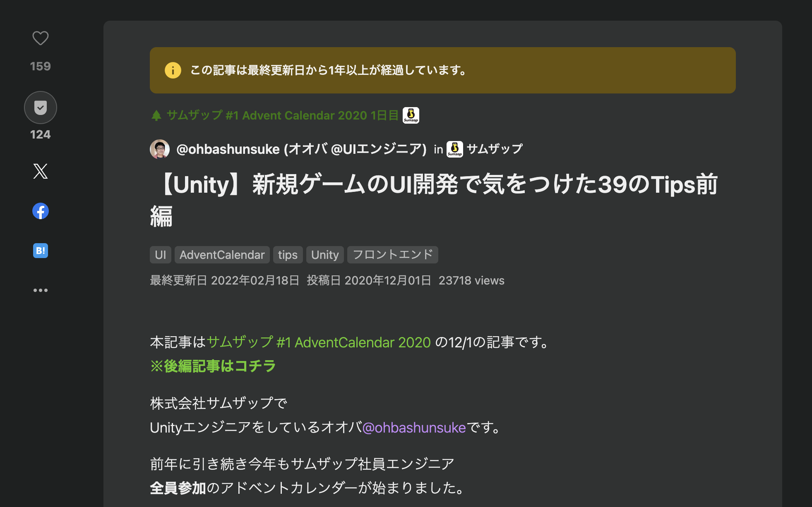Expand article sharing options menu
Image resolution: width=812 pixels, height=507 pixels.
pyautogui.click(x=41, y=290)
